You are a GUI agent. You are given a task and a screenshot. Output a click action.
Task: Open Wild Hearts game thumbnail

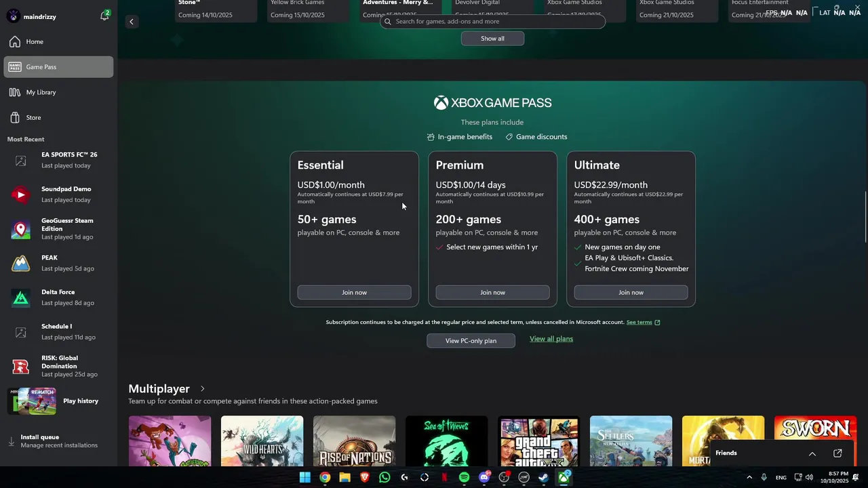tap(262, 441)
